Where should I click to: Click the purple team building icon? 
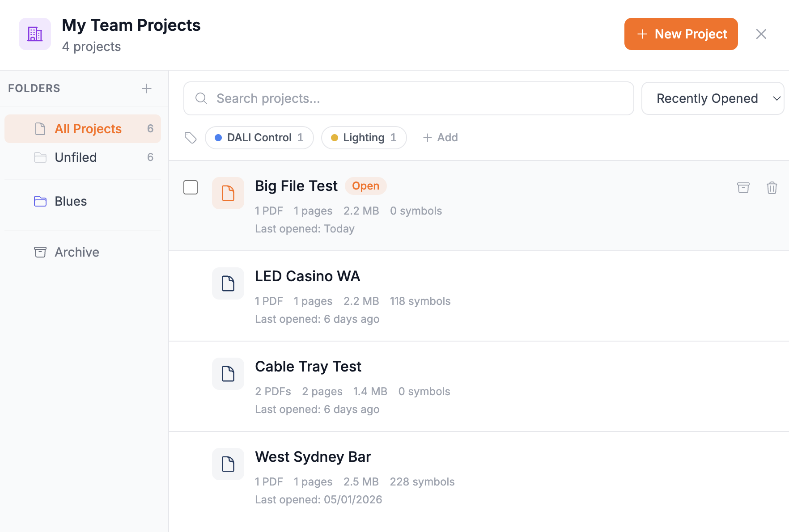tap(35, 34)
